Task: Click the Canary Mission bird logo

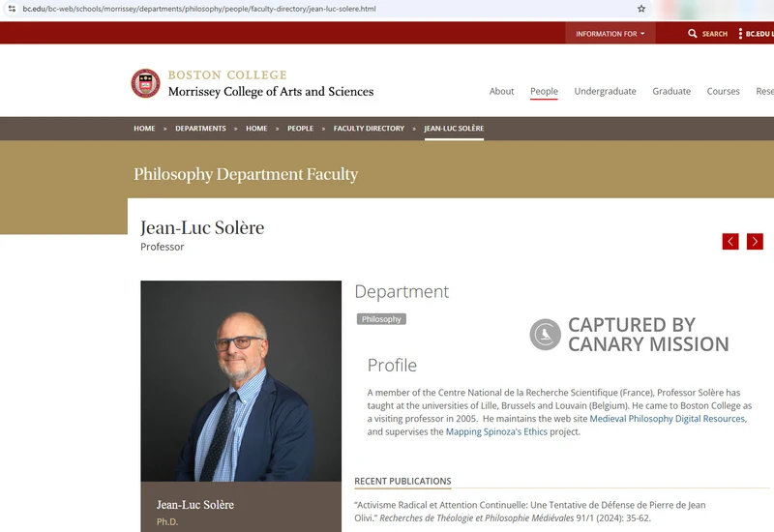Action: tap(546, 335)
